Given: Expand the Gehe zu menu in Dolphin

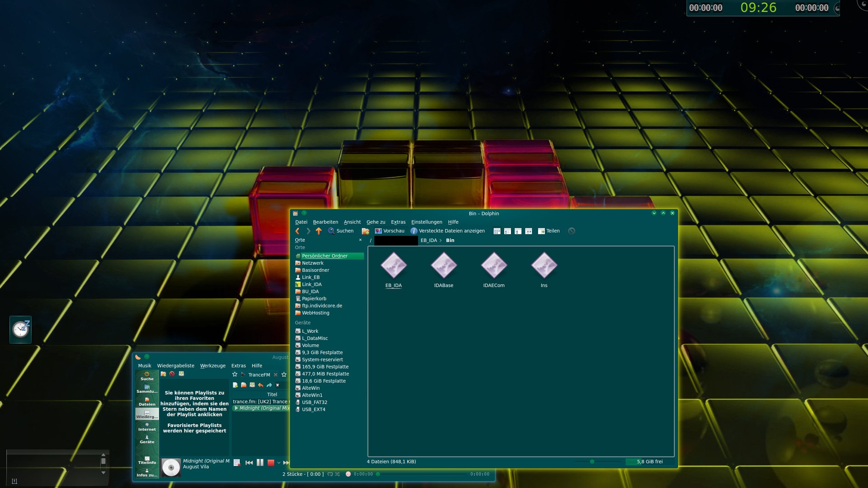Looking at the screenshot, I should (375, 222).
